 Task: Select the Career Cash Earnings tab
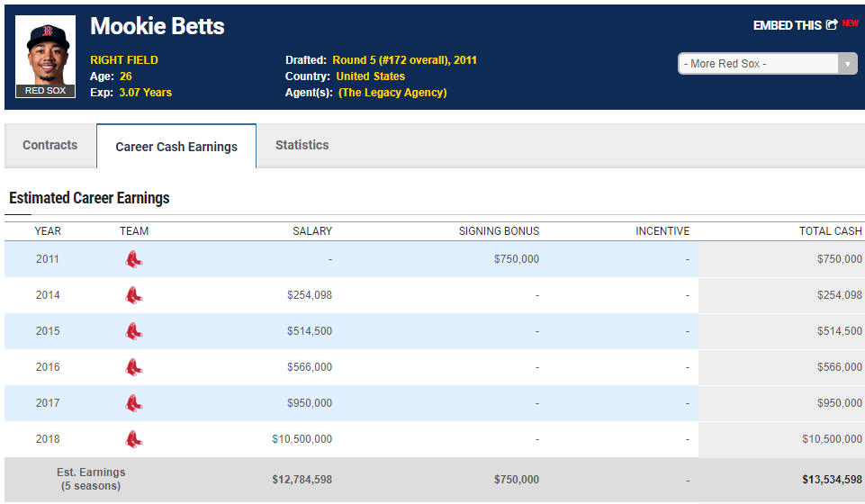pyautogui.click(x=176, y=147)
